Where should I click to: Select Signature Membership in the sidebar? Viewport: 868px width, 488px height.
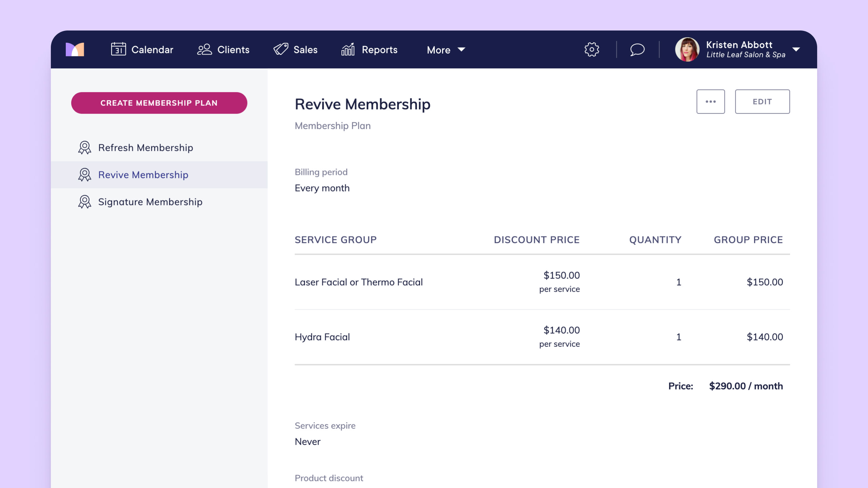(150, 202)
